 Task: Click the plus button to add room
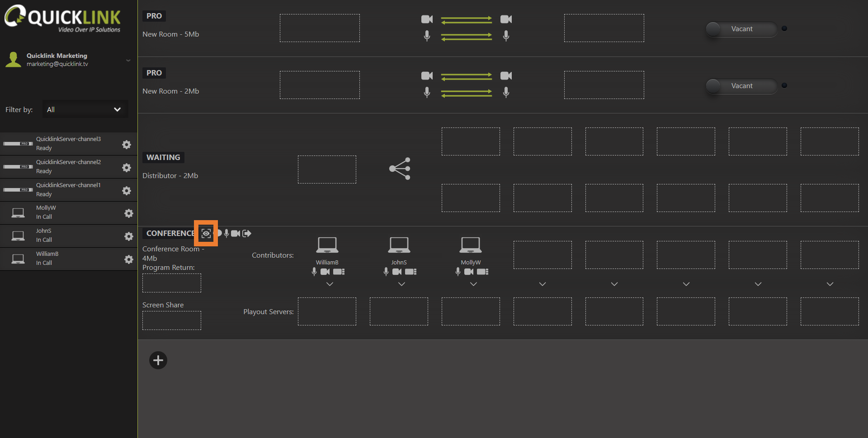[x=158, y=360]
